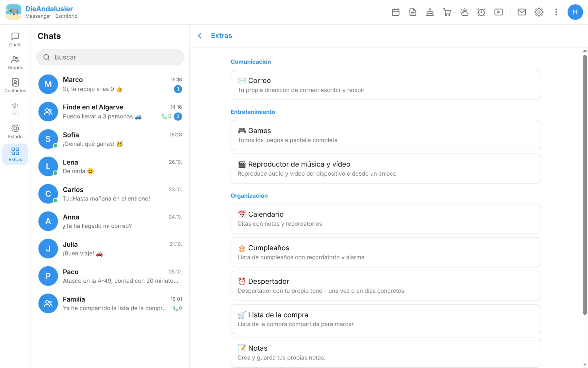
Task: Open the Calendario extra card
Action: click(x=386, y=219)
